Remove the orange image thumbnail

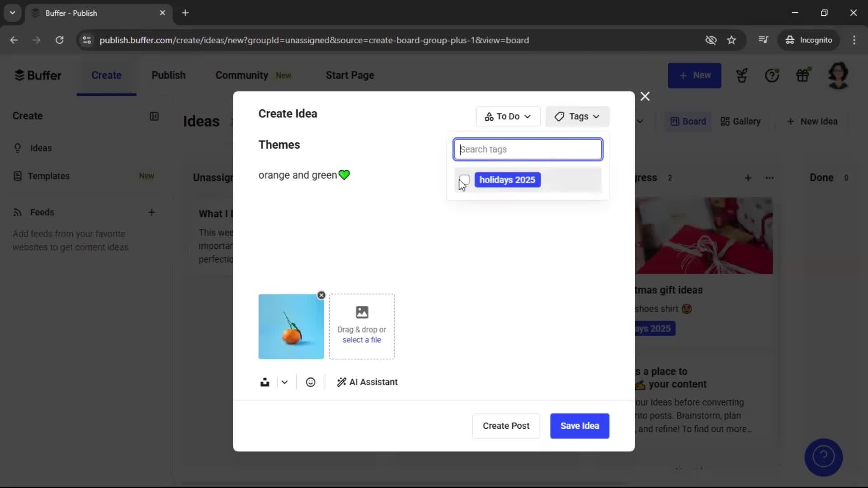(x=321, y=295)
